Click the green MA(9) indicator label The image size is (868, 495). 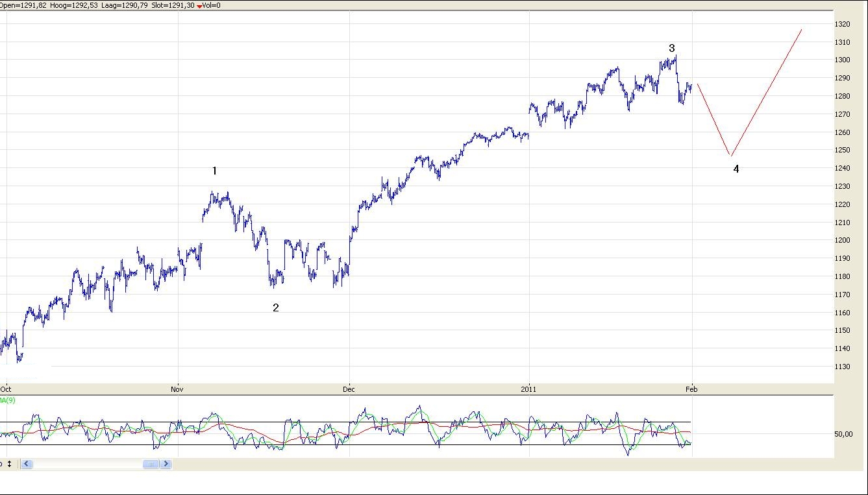coord(8,400)
